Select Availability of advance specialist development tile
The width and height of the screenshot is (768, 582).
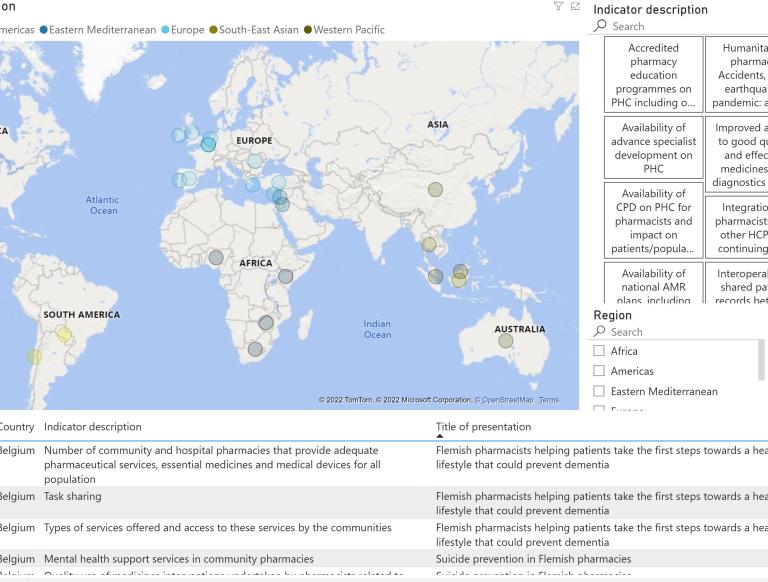653,148
